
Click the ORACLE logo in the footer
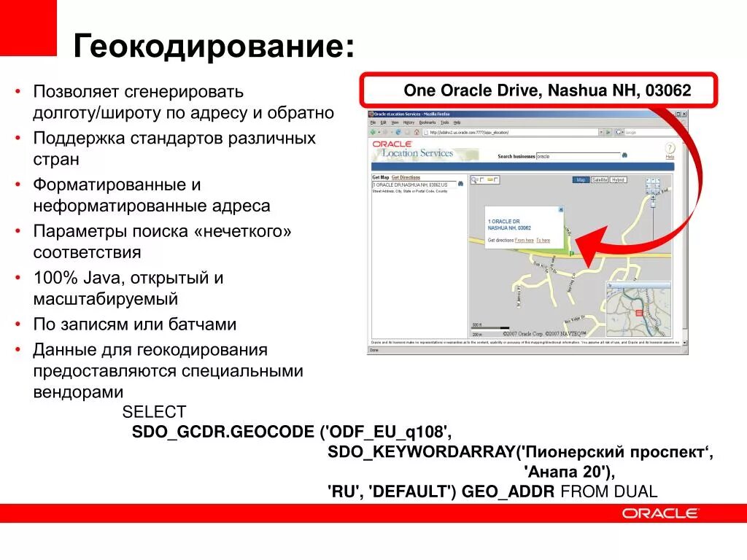click(660, 513)
